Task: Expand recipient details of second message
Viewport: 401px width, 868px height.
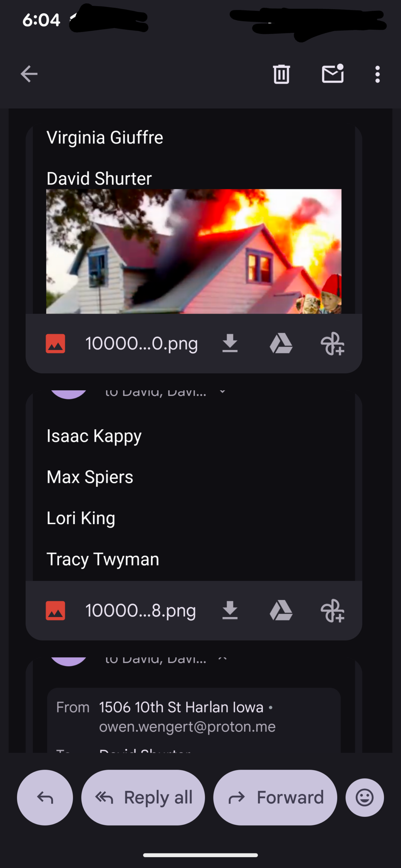Action: pyautogui.click(x=222, y=392)
